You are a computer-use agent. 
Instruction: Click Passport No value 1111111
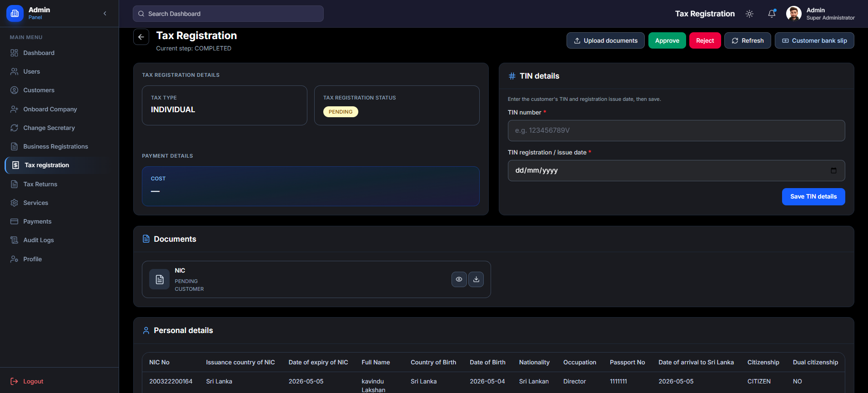(x=618, y=381)
